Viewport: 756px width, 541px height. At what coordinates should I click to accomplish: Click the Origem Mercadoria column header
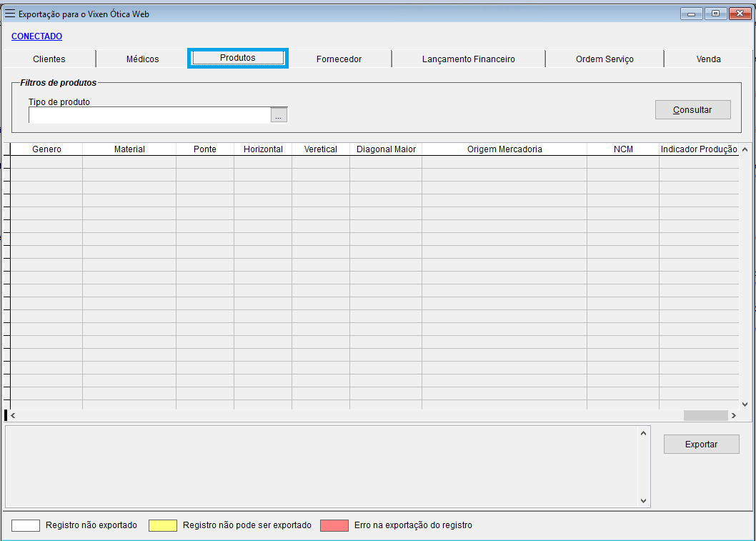pyautogui.click(x=504, y=149)
